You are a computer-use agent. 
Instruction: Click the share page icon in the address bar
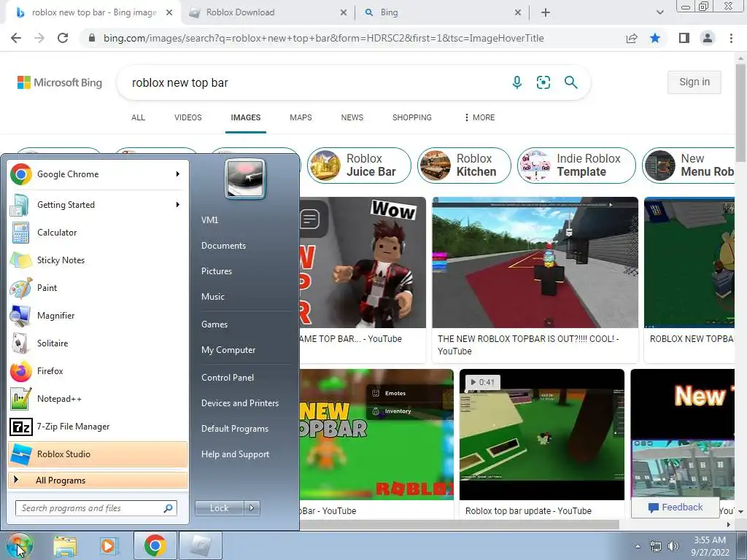point(632,38)
